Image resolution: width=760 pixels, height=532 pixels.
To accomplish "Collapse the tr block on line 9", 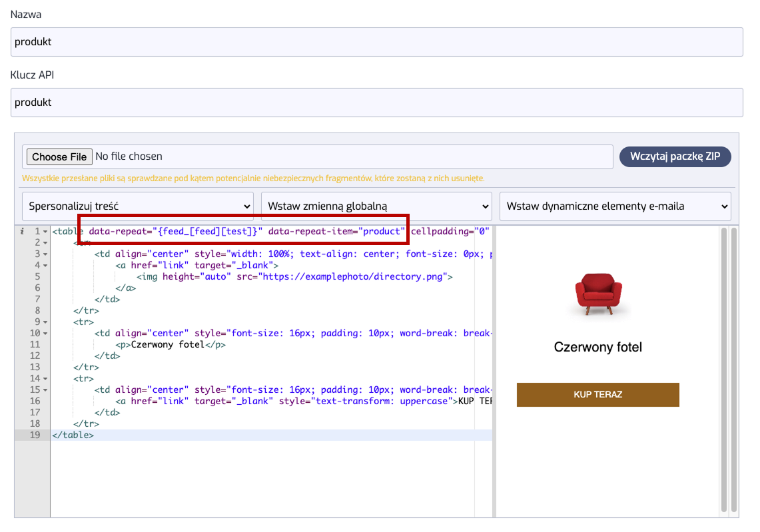I will (45, 322).
